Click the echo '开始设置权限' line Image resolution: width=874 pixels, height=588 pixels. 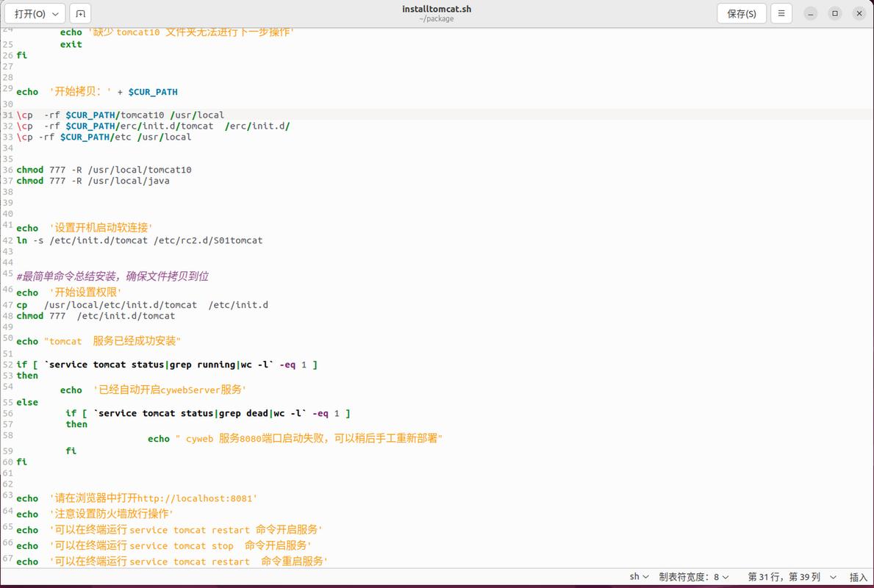pyautogui.click(x=68, y=292)
